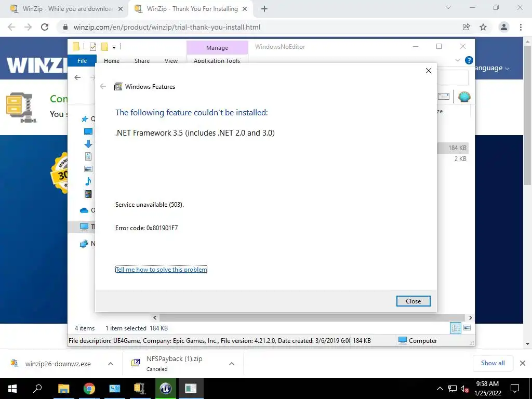532x399 pixels.
Task: Open Chrome from the taskbar
Action: pos(89,389)
